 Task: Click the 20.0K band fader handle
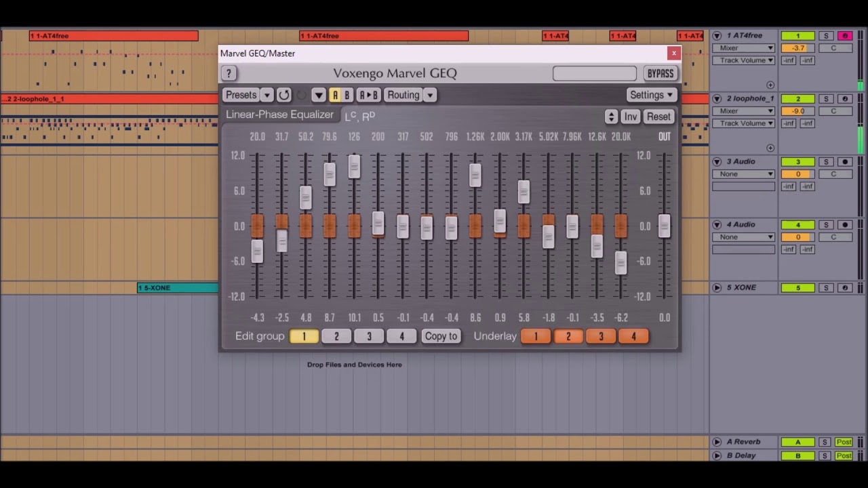coord(621,263)
